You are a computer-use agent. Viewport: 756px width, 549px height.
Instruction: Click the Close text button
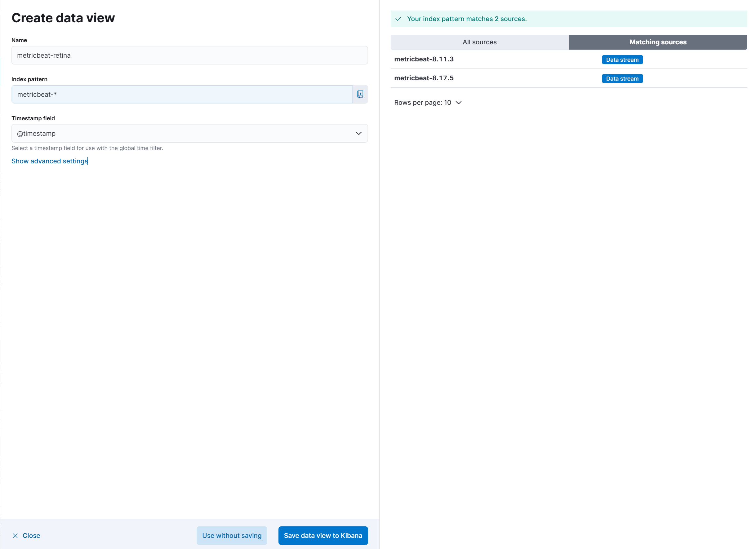click(31, 535)
